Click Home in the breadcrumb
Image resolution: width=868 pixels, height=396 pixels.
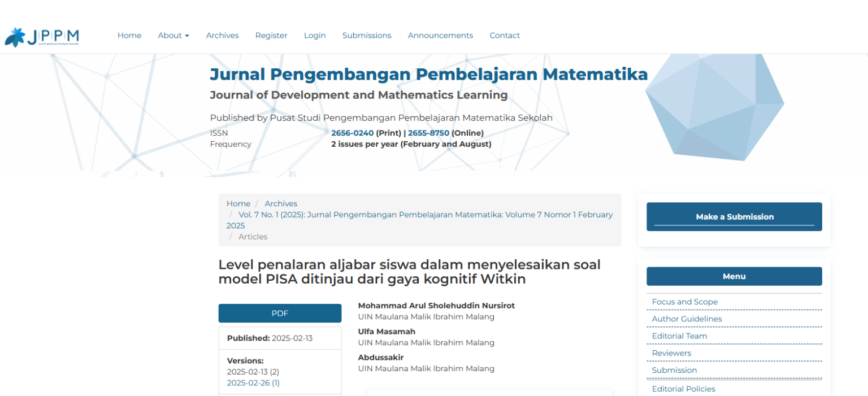coord(238,203)
